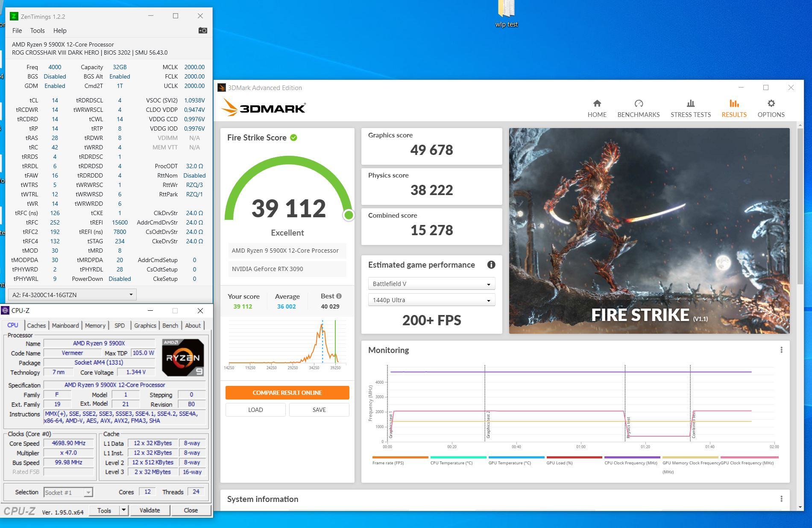Screen dimensions: 812x528
Task: Click the Combined score value 15 278
Action: point(431,230)
